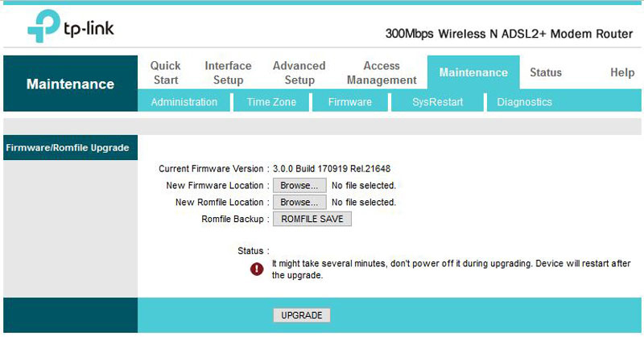644x337 pixels.
Task: Open the Quick Start tab
Action: coord(166,72)
